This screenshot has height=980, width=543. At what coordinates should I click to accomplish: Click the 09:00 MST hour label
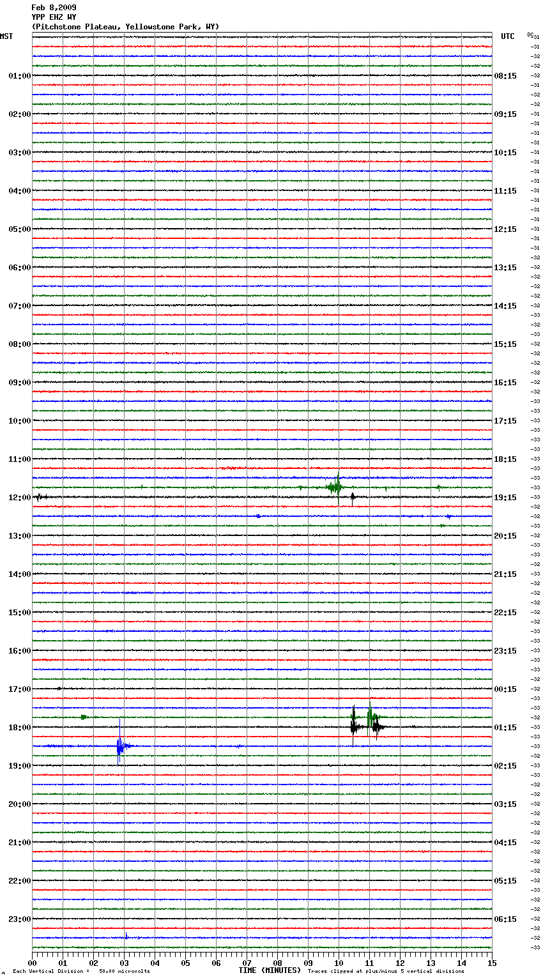pos(20,383)
